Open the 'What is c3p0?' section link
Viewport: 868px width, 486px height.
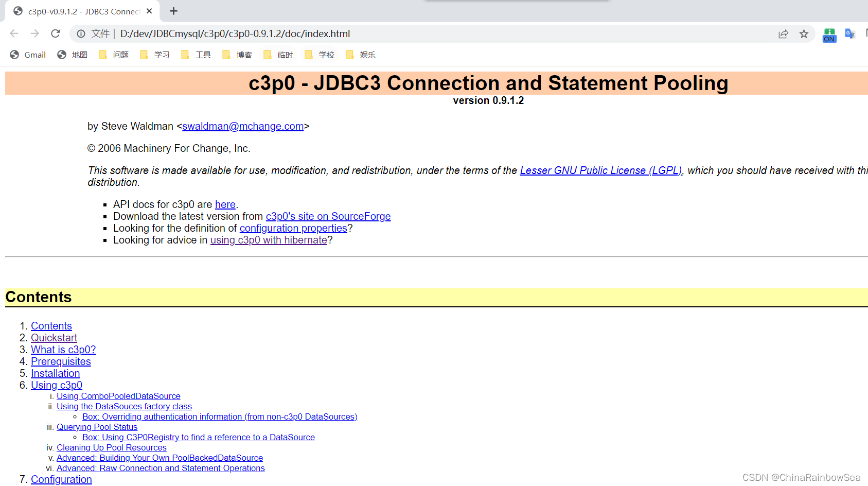click(63, 350)
